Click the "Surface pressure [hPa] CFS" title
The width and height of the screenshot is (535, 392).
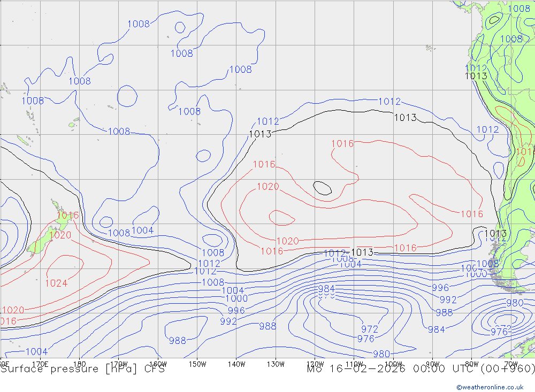pos(82,369)
